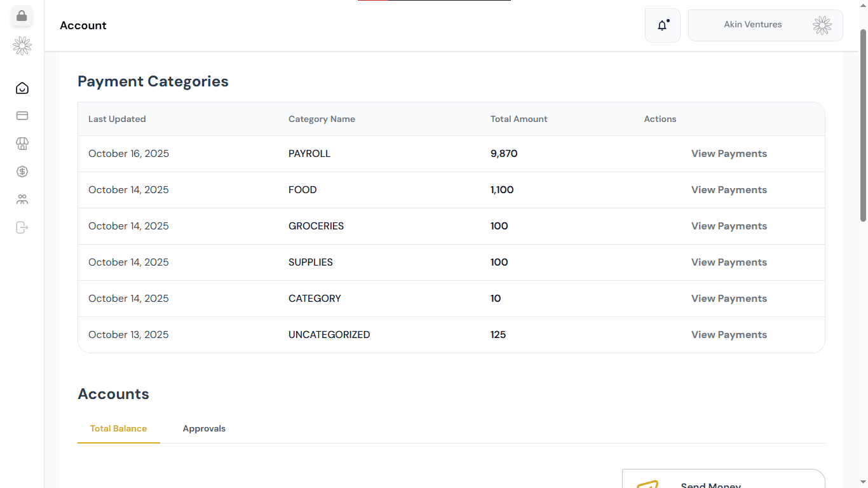Click the lock icon at top of sidebar

click(22, 16)
